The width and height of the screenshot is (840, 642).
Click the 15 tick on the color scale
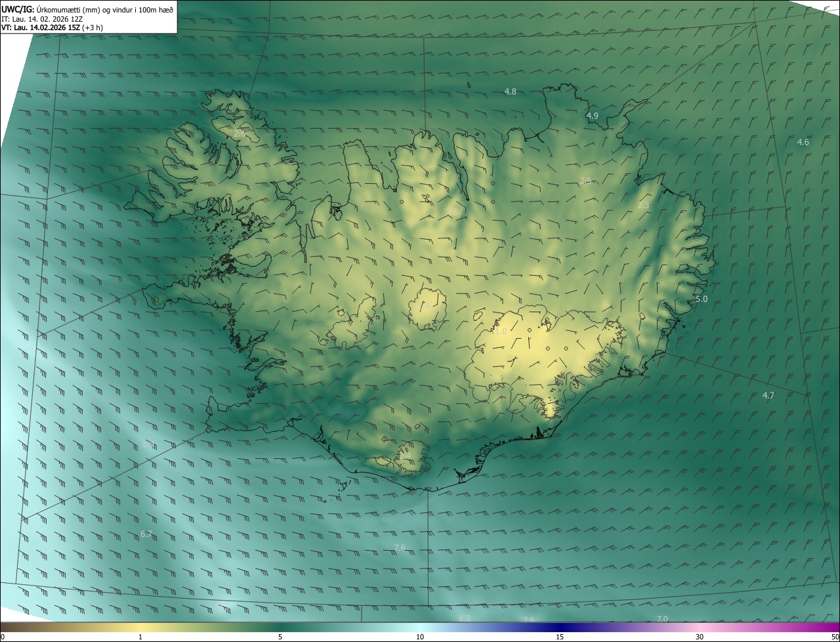(560, 637)
